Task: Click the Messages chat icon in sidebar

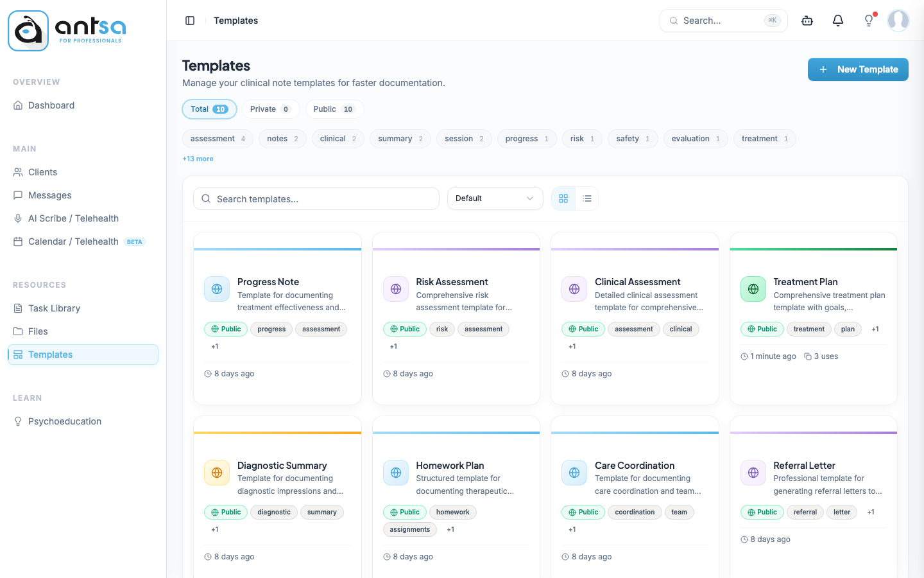Action: (18, 195)
